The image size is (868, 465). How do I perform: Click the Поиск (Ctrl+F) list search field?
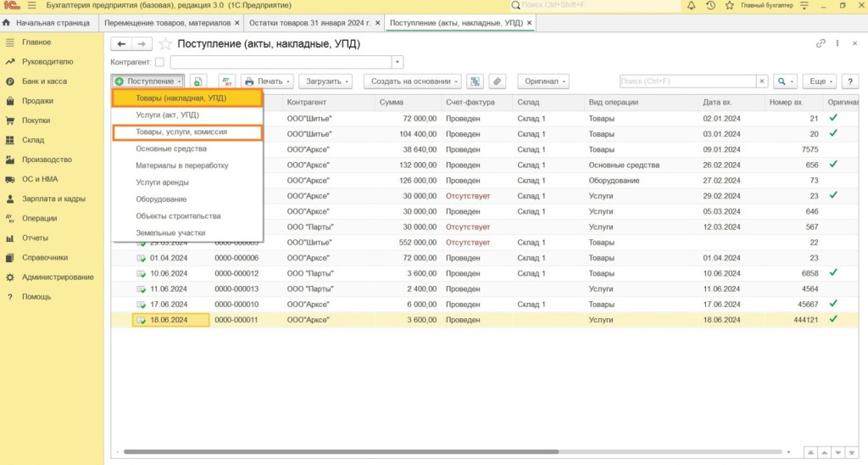[x=688, y=81]
